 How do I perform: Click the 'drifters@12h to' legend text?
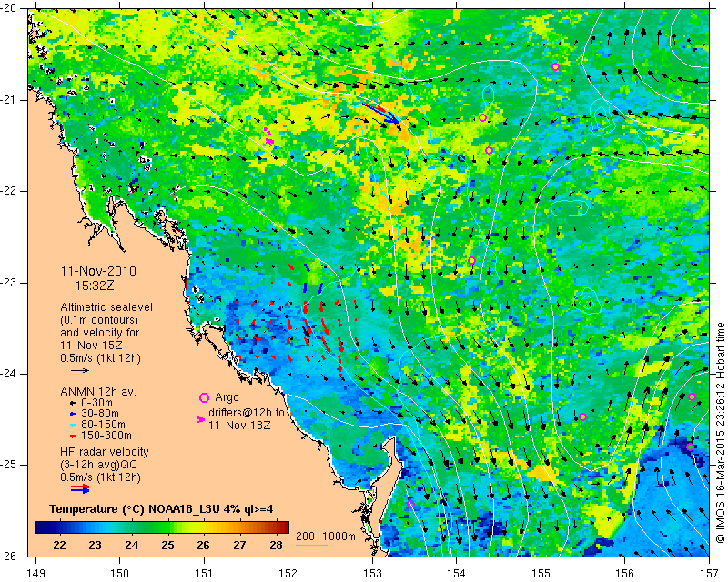point(246,412)
